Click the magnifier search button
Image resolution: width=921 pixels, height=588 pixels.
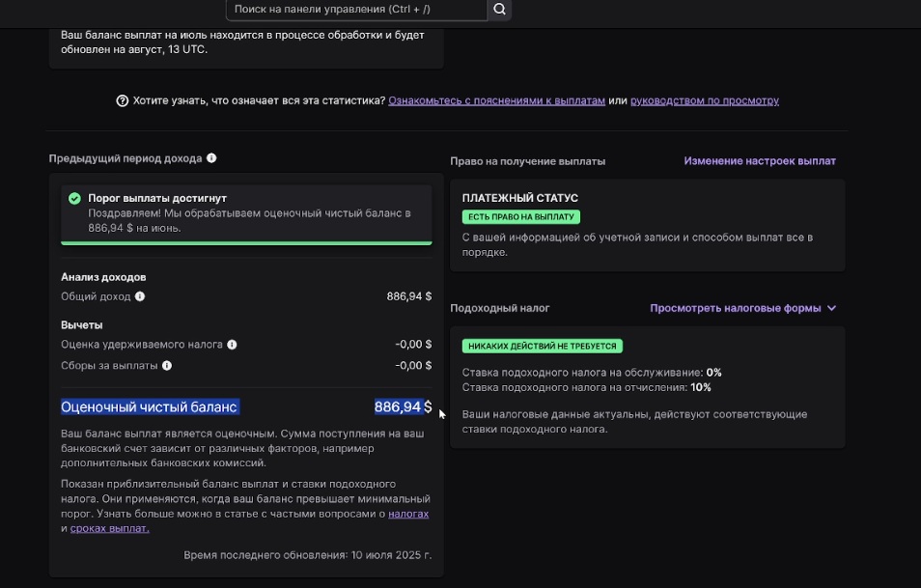click(499, 10)
